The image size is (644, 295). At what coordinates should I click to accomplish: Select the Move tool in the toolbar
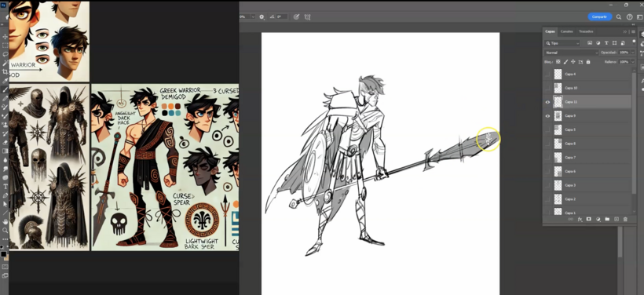pyautogui.click(x=5, y=37)
